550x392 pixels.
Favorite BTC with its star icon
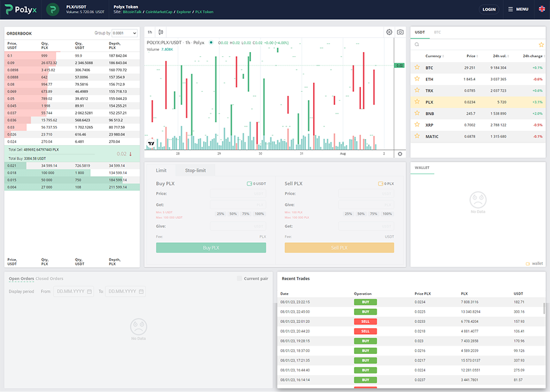pyautogui.click(x=417, y=67)
